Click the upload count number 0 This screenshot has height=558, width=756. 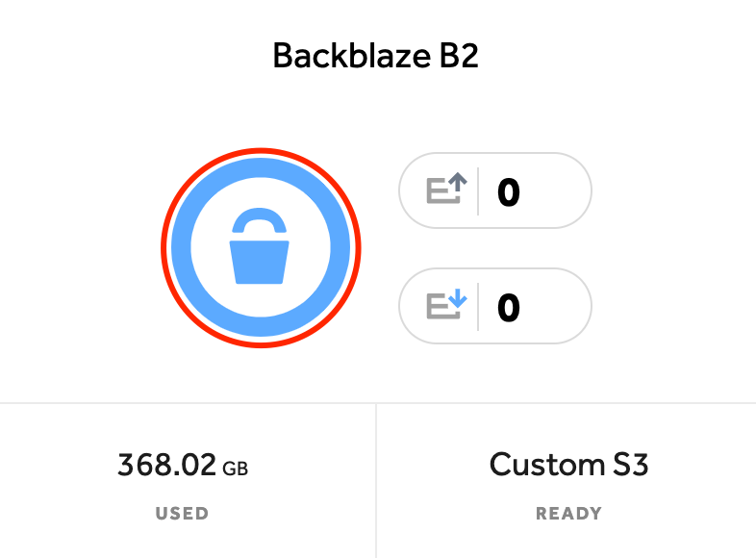coord(509,192)
